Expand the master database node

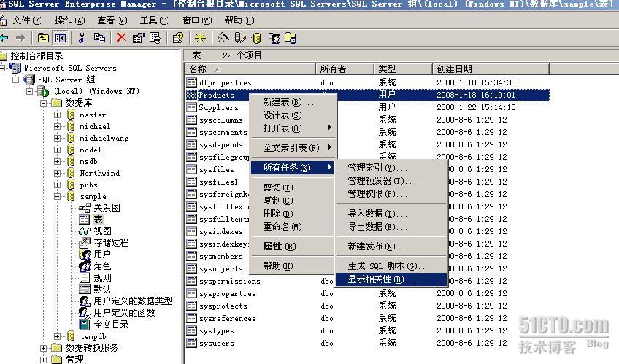57,115
